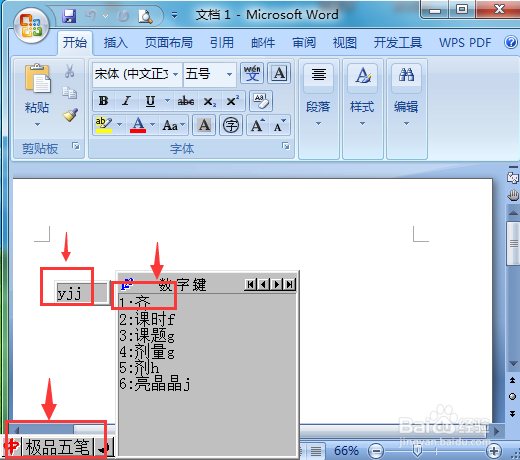This screenshot has width=520, height=460.
Task: Expand the 样式 styles group
Action: coord(362,109)
